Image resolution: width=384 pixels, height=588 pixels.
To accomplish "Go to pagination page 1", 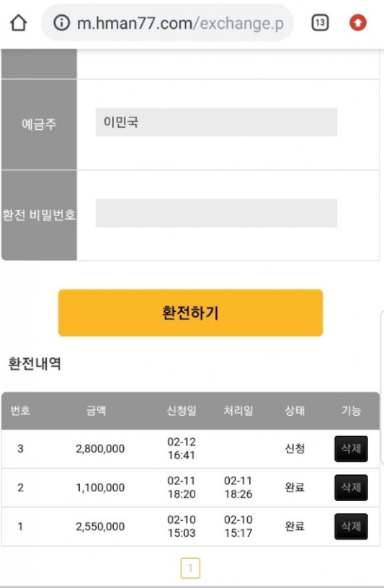I will [x=190, y=568].
